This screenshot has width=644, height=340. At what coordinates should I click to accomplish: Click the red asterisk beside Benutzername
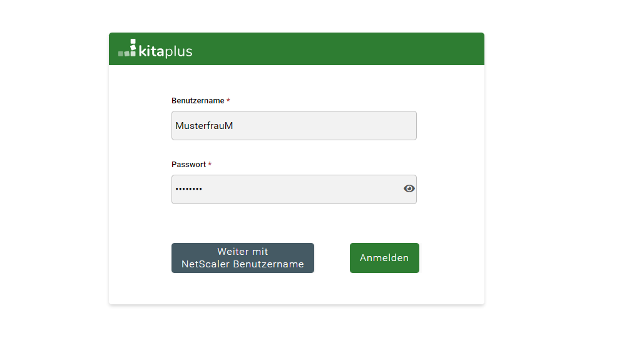pos(228,101)
